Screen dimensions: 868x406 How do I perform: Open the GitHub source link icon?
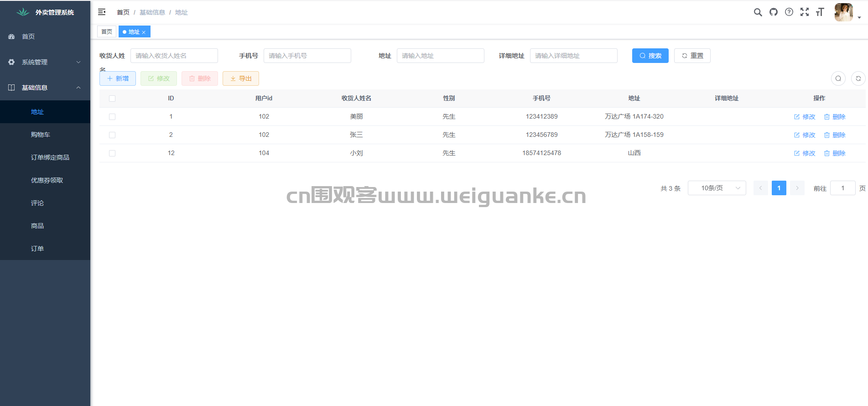[774, 12]
